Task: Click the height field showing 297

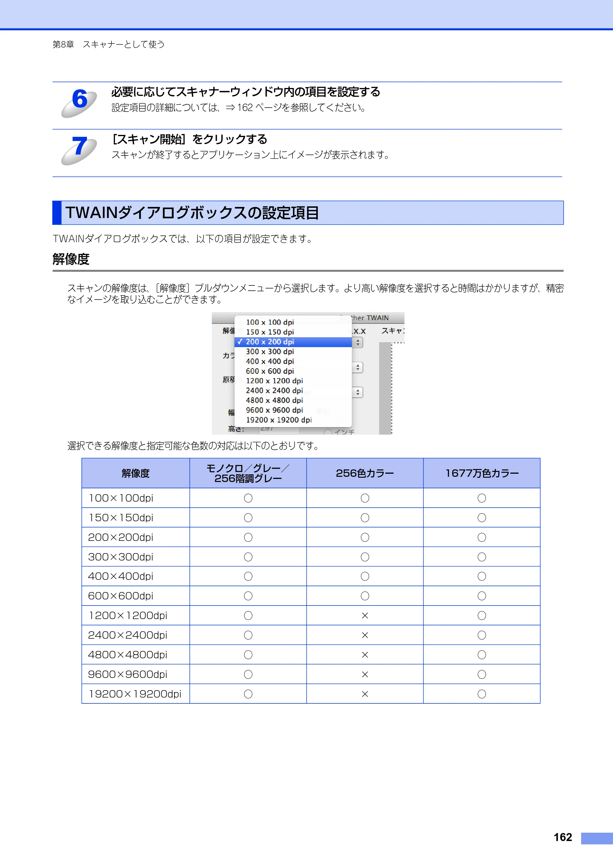Action: click(279, 430)
